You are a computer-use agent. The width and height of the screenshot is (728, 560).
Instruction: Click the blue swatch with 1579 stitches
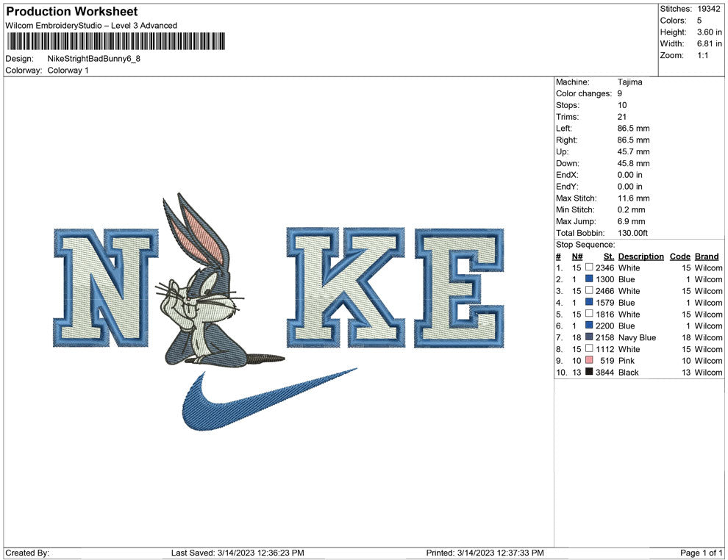[589, 302]
